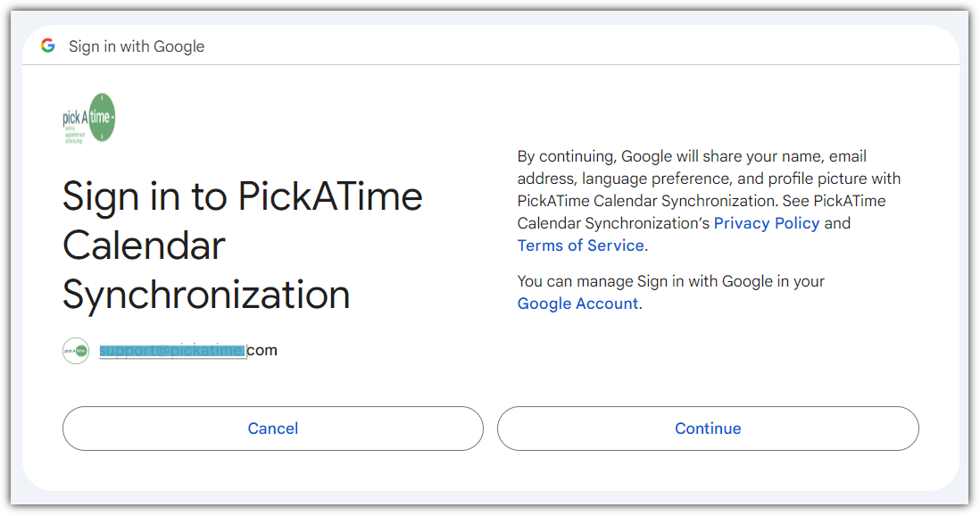
Task: Click the word "Calendar" in the large heading
Action: [144, 246]
